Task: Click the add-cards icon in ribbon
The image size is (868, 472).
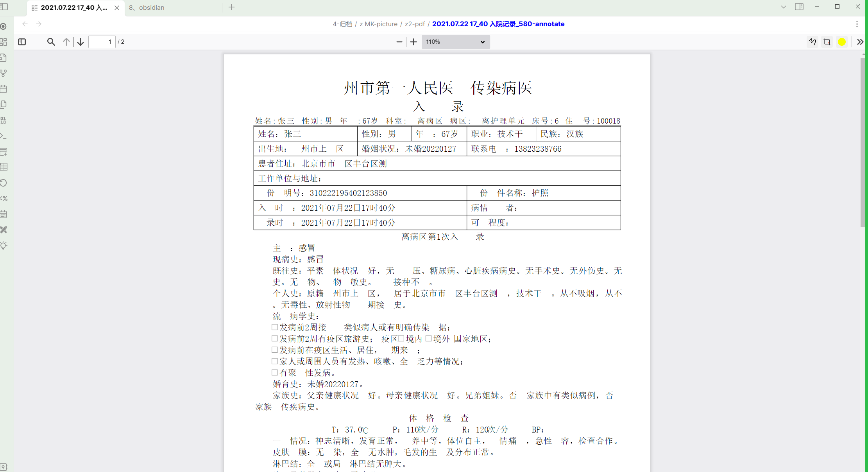Action: pos(4,151)
